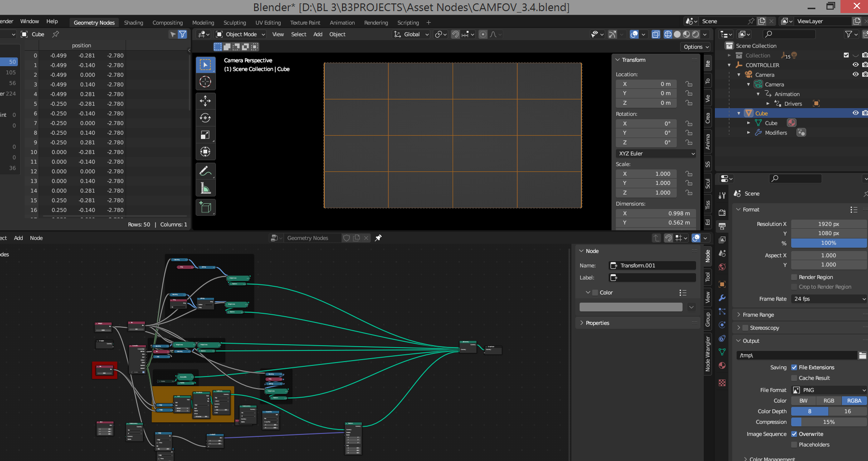Expand the node Properties panel
868x461 pixels.
(x=597, y=323)
